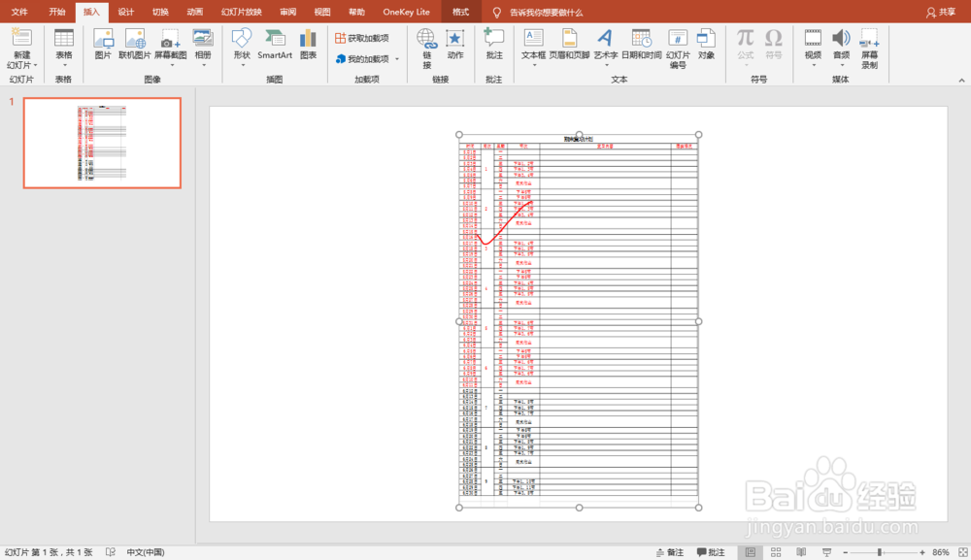The width and height of the screenshot is (971, 560).
Task: Open the Help (帮助) tab
Action: coord(356,12)
